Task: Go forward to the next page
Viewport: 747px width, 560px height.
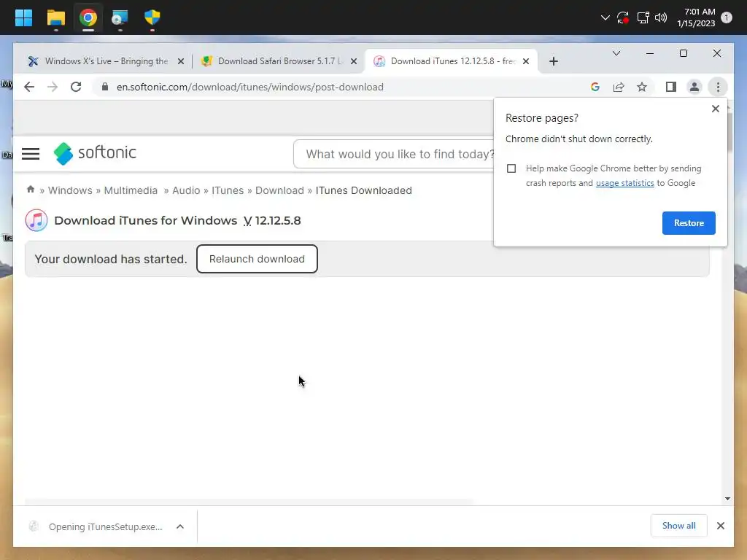Action: click(53, 87)
